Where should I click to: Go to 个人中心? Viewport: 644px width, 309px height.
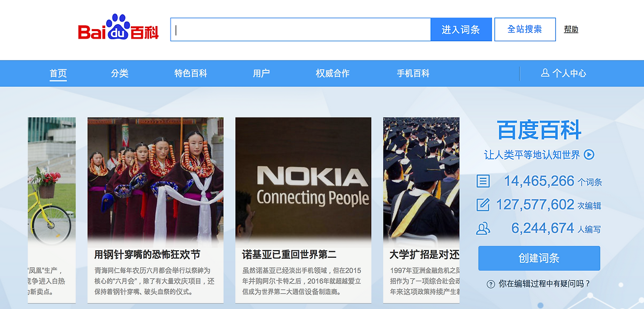(569, 73)
